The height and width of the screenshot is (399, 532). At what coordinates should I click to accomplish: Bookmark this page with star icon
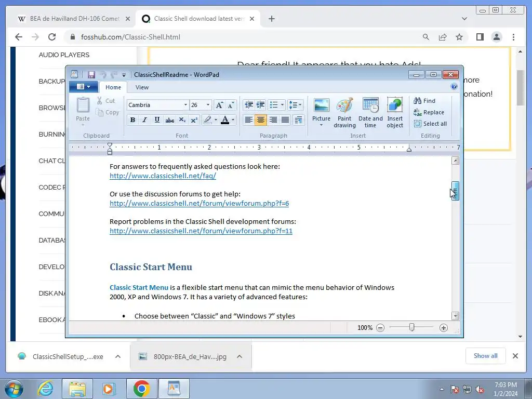click(x=459, y=37)
